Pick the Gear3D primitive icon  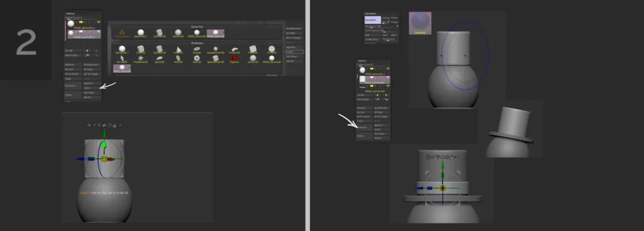coord(197,60)
